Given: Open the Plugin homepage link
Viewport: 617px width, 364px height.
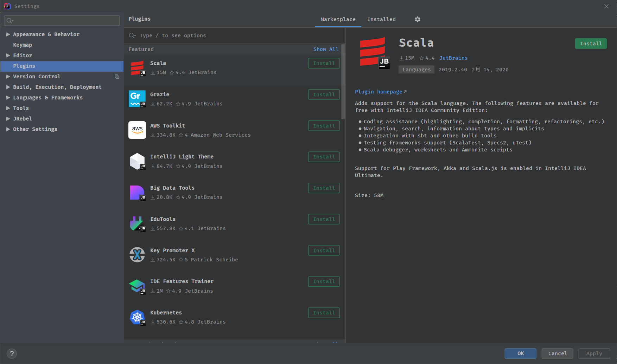Looking at the screenshot, I should [x=381, y=92].
